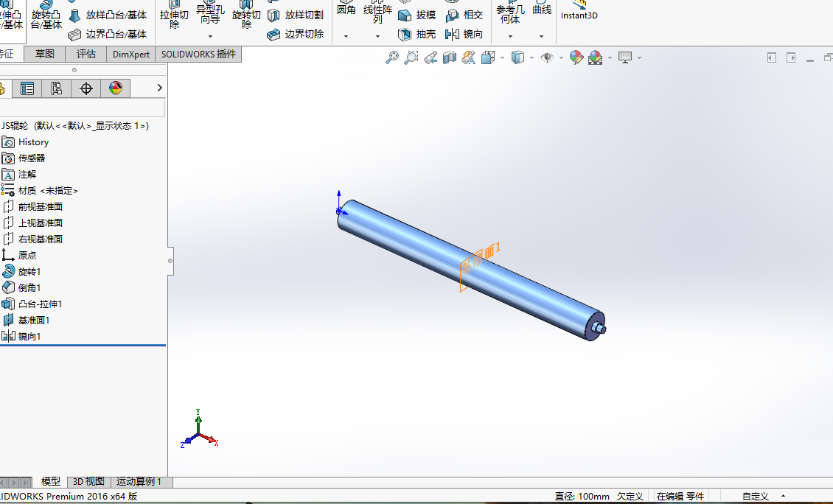The height and width of the screenshot is (504, 833).
Task: Open the 参考几何体 dropdown arrow
Action: pos(511,36)
